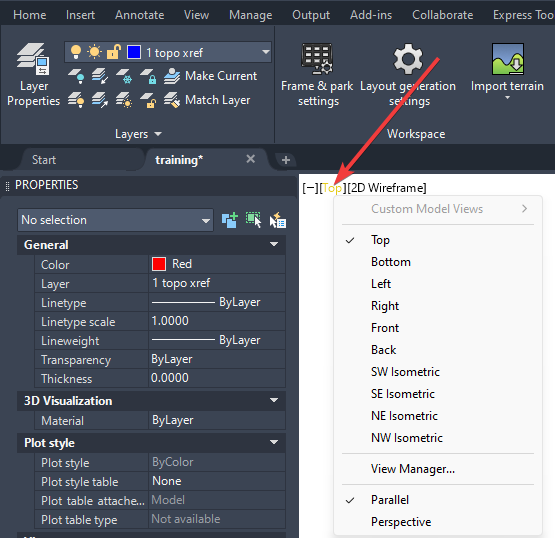Screen dimensions: 555x538
Task: Choose SW Isometric from the view menu
Action: (x=405, y=372)
